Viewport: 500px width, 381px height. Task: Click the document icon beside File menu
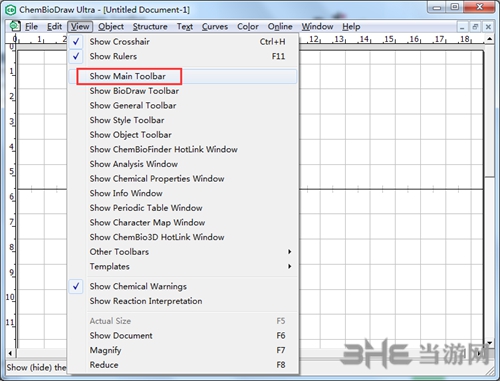(x=15, y=26)
